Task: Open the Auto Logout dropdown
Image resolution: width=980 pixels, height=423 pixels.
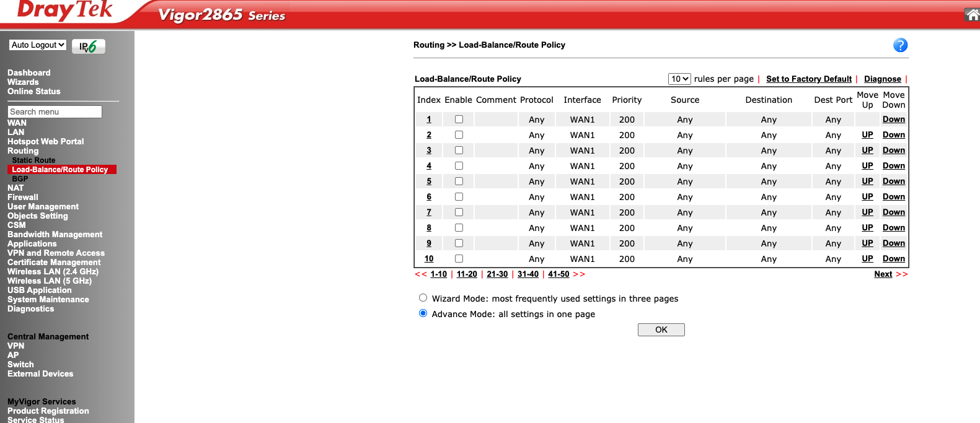Action: [38, 45]
